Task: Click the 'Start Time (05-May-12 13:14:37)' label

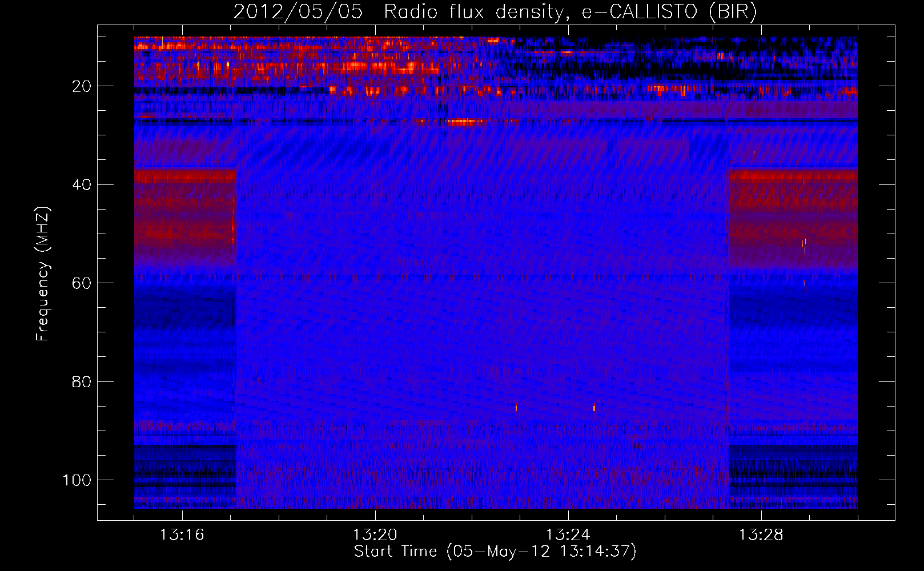Action: [495, 552]
